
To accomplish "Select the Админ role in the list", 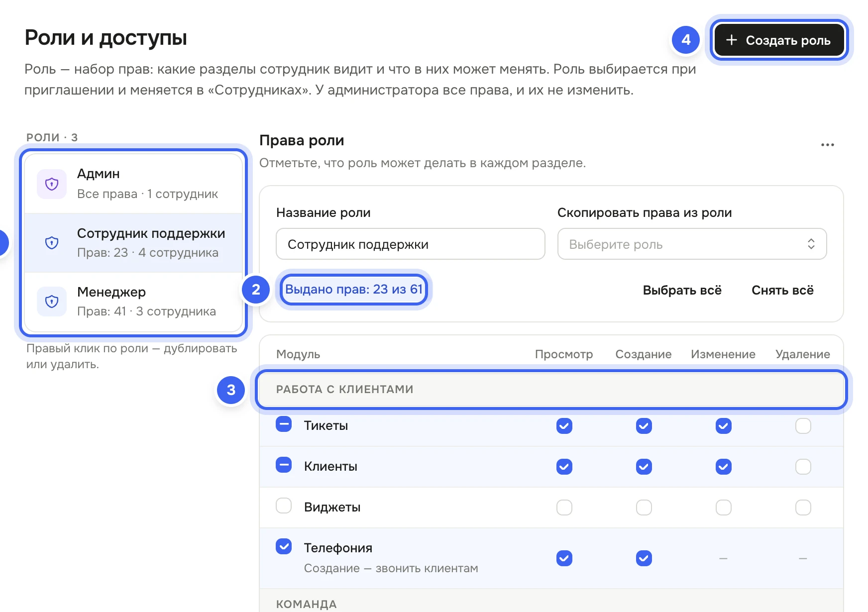I will click(133, 184).
